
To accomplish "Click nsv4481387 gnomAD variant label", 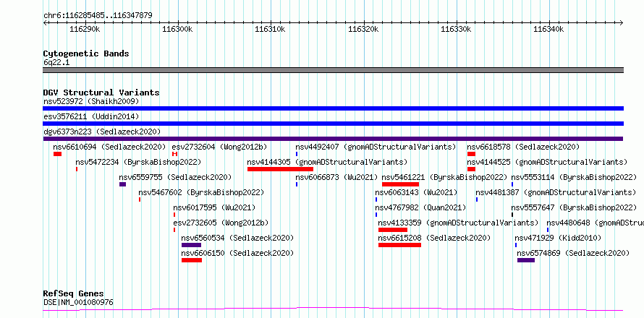I will tap(556, 192).
